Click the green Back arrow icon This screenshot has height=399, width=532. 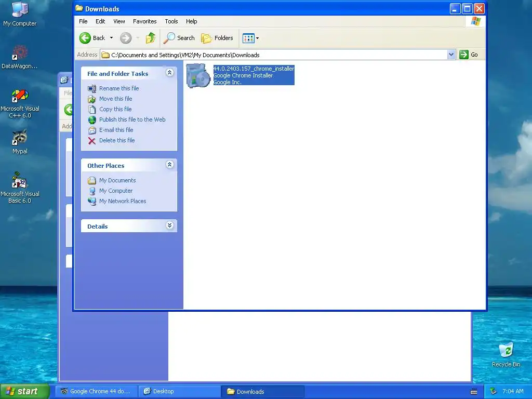pos(85,38)
